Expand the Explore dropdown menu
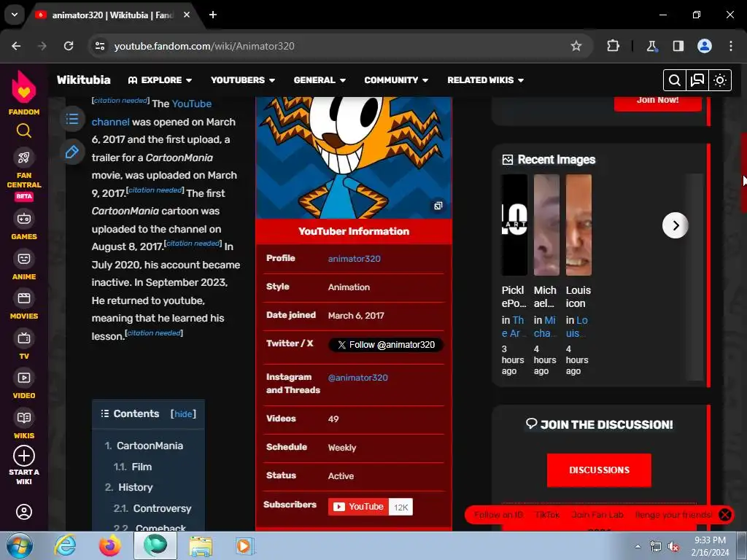Image resolution: width=747 pixels, height=560 pixels. pos(160,80)
